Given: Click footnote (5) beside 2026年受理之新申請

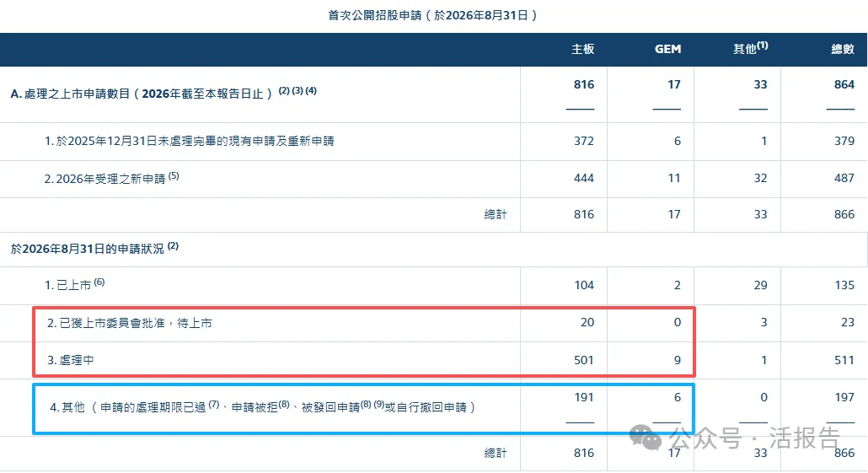Looking at the screenshot, I should coord(174,175).
